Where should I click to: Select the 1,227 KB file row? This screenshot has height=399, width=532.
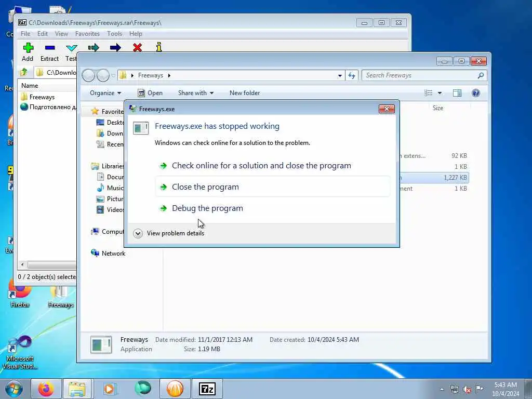(434, 178)
